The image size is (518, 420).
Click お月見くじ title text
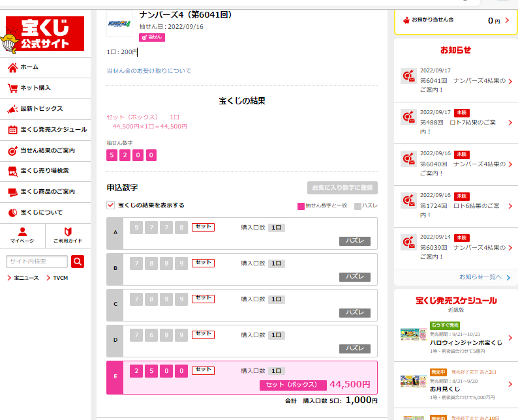pyautogui.click(x=445, y=389)
